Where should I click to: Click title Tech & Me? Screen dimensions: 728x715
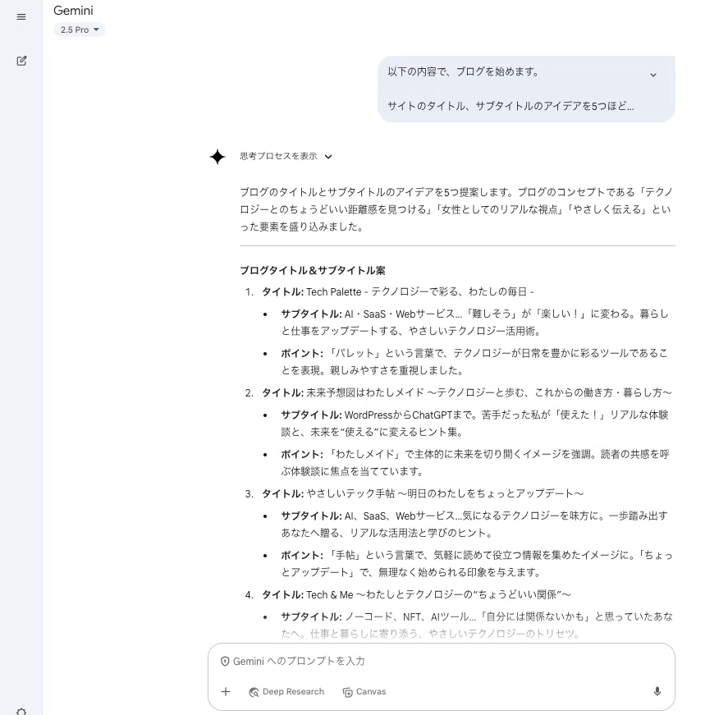click(x=330, y=594)
